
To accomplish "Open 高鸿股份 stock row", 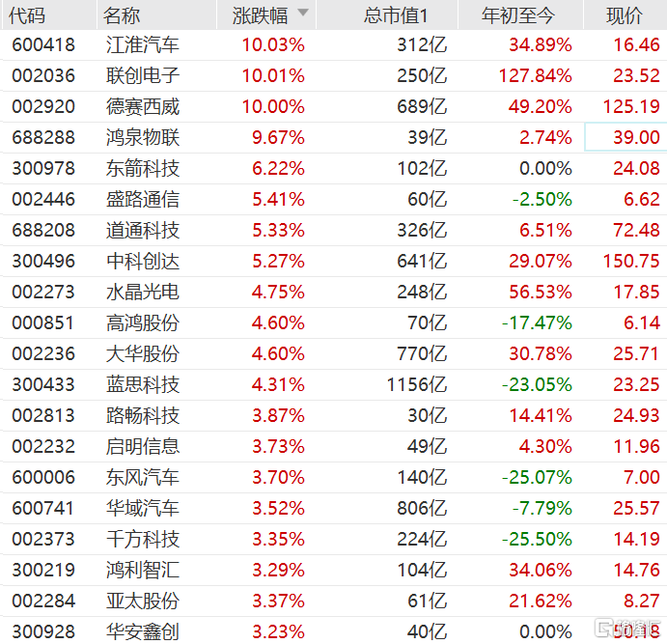I will click(x=334, y=322).
